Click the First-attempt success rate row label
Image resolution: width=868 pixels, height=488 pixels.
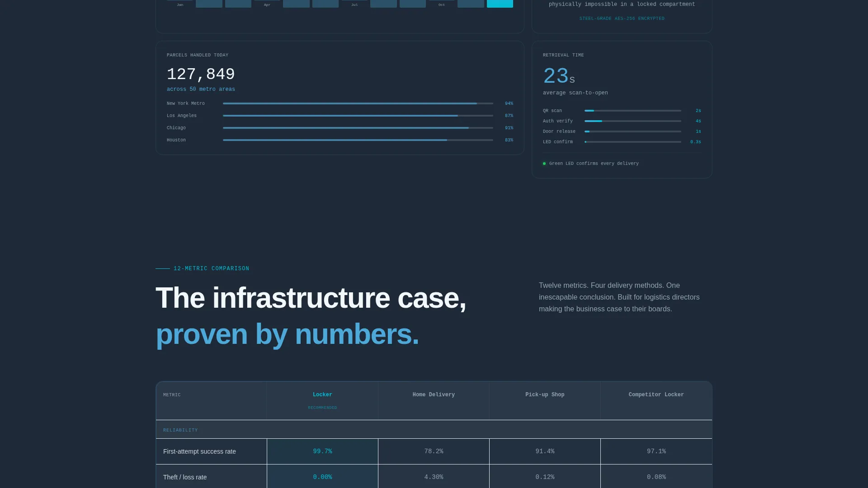(199, 451)
